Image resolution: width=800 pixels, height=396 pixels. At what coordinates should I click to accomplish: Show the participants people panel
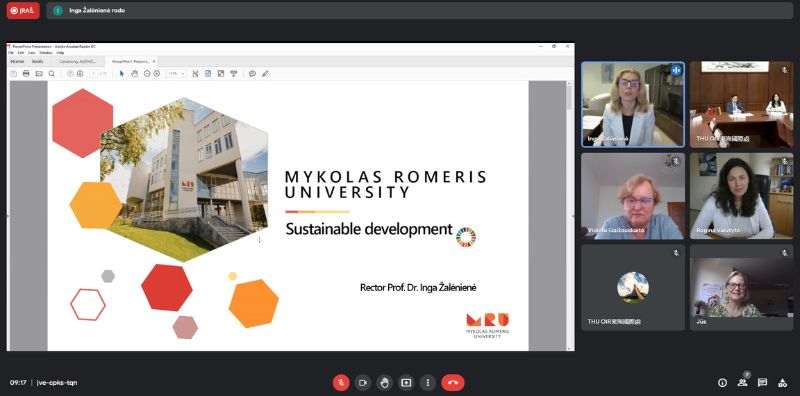pyautogui.click(x=742, y=382)
